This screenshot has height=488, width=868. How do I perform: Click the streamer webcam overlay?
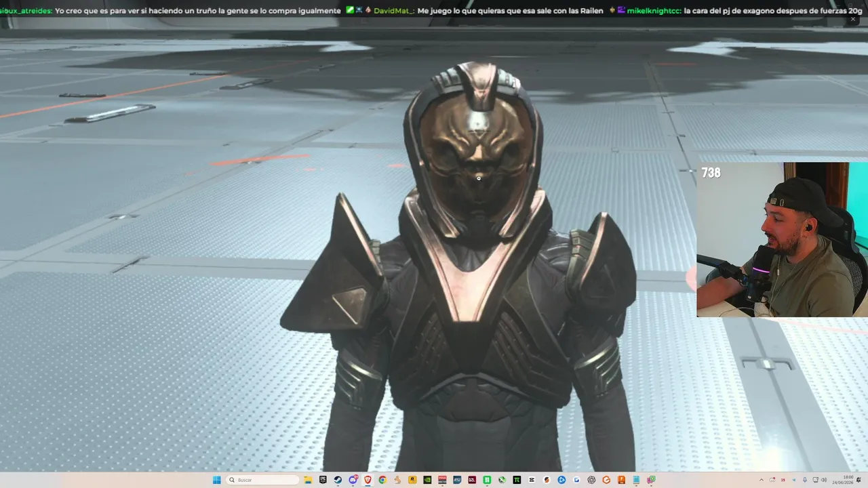click(782, 239)
